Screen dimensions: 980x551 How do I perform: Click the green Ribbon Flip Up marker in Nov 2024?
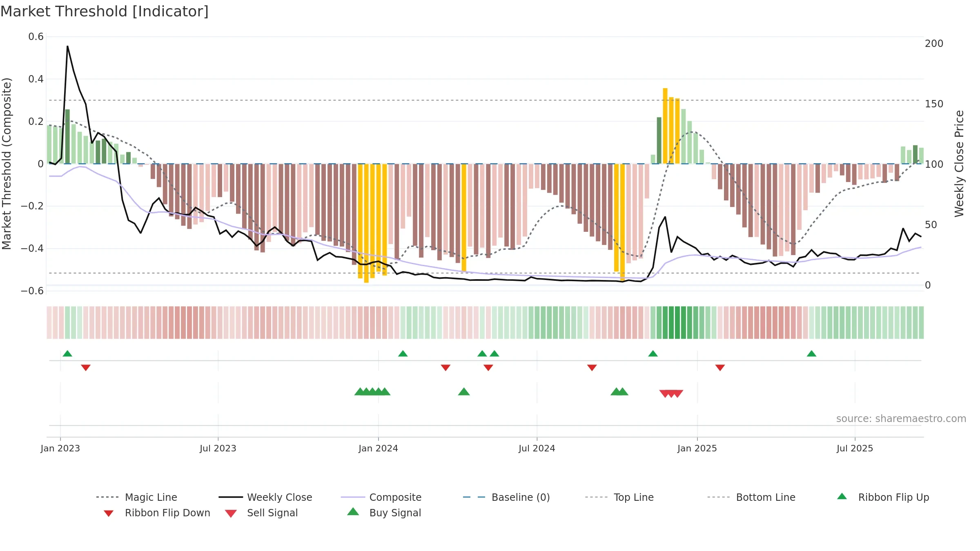(653, 353)
